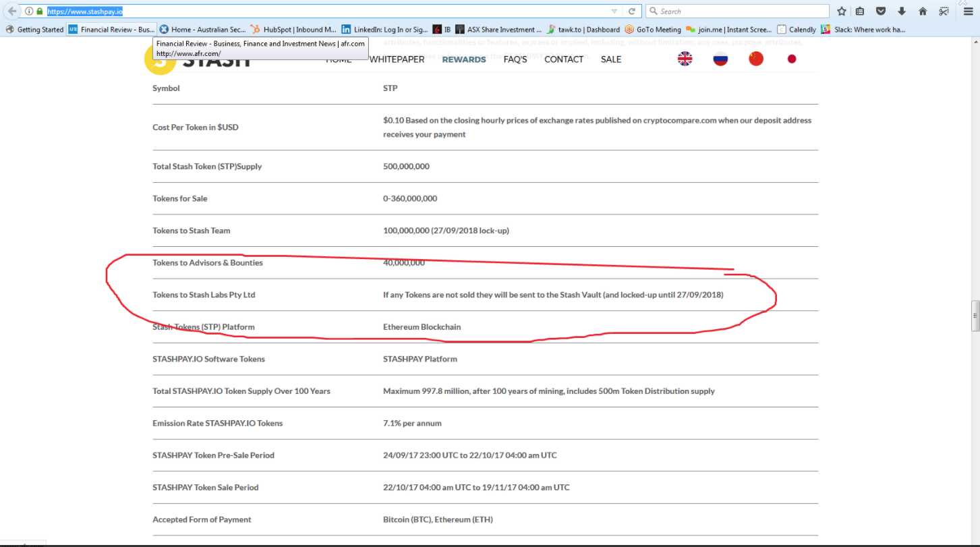
Task: Open the LinkedIn Log In bookmark
Action: coord(384,30)
